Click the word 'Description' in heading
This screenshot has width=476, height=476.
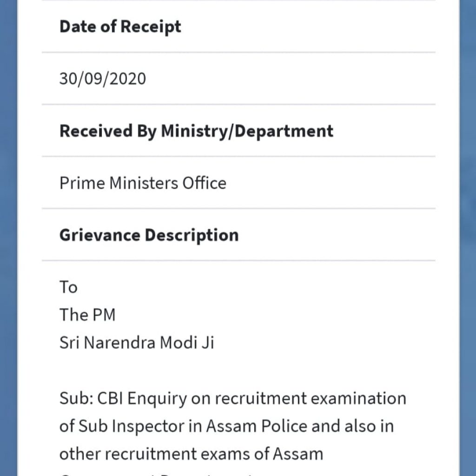coord(192,236)
